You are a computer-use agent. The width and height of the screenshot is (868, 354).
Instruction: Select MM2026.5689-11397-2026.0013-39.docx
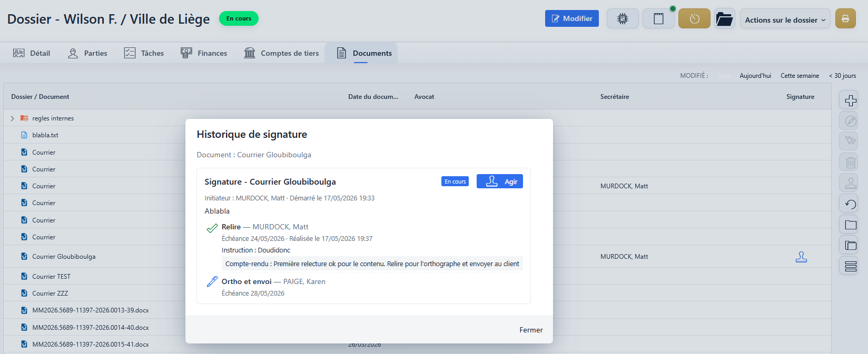91,310
